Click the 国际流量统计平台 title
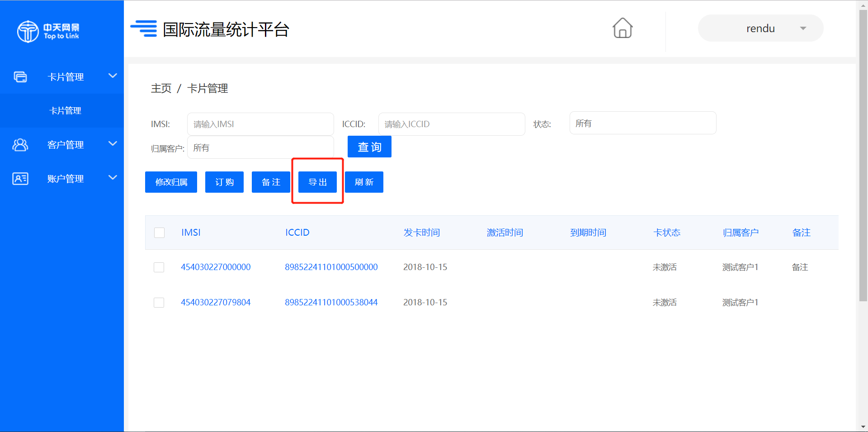The width and height of the screenshot is (868, 432). (226, 29)
